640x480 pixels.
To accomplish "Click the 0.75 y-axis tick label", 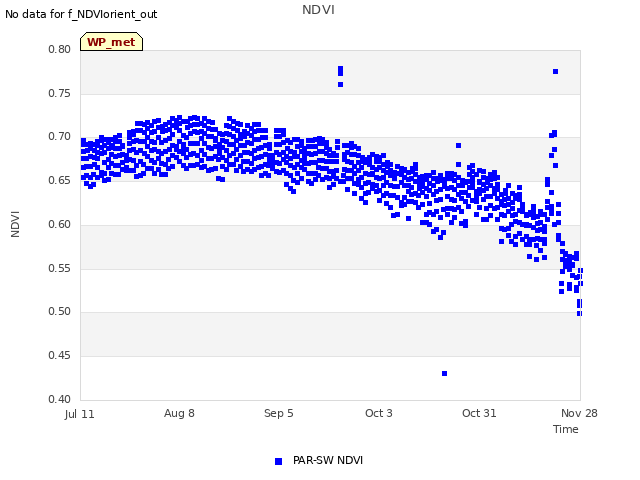I will [x=60, y=93].
